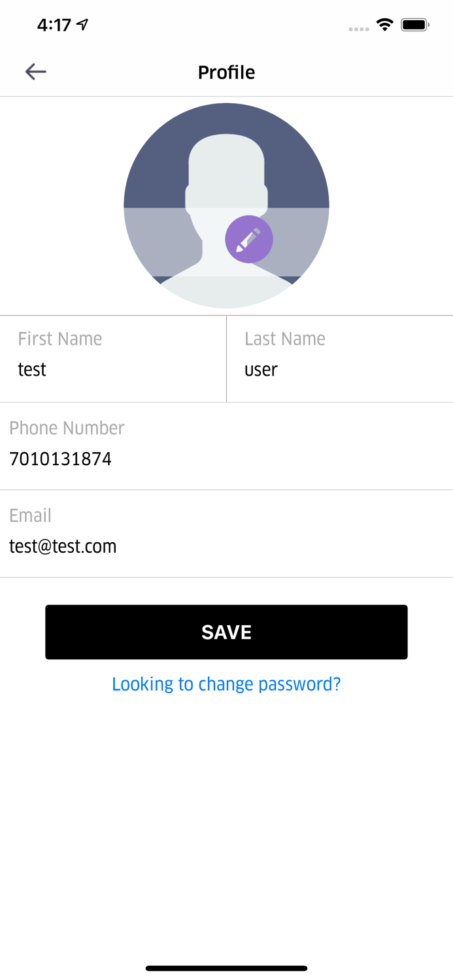Tap the cellular signal dots

[x=359, y=29]
